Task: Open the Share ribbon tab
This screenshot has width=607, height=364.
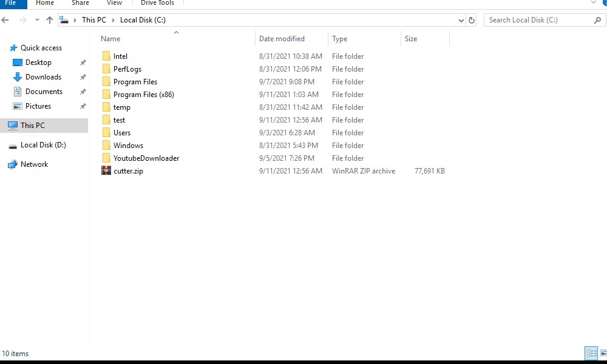Action: 80,3
